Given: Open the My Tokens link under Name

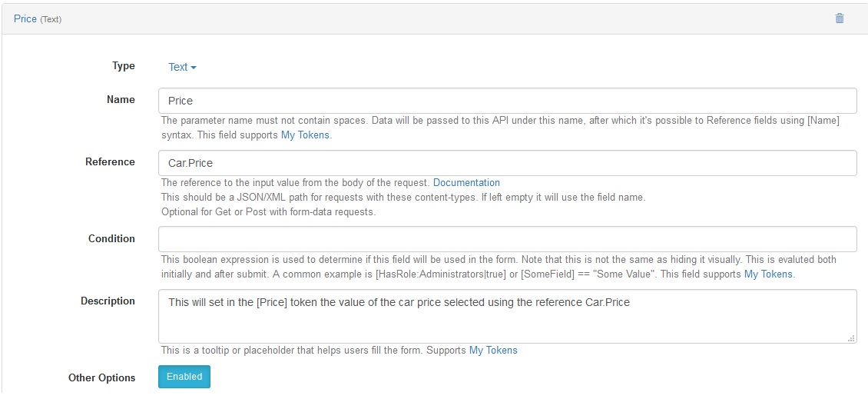Looking at the screenshot, I should 306,135.
